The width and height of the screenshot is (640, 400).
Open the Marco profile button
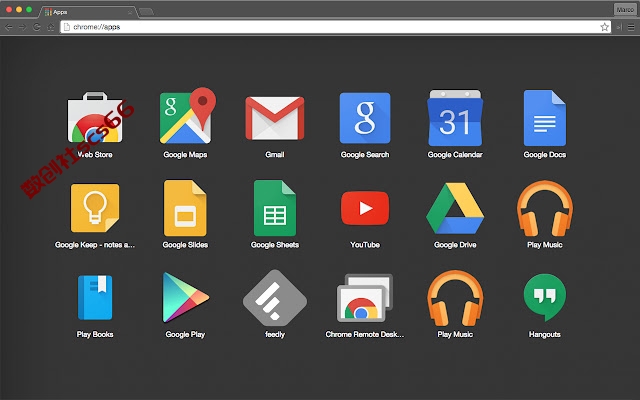tap(624, 9)
